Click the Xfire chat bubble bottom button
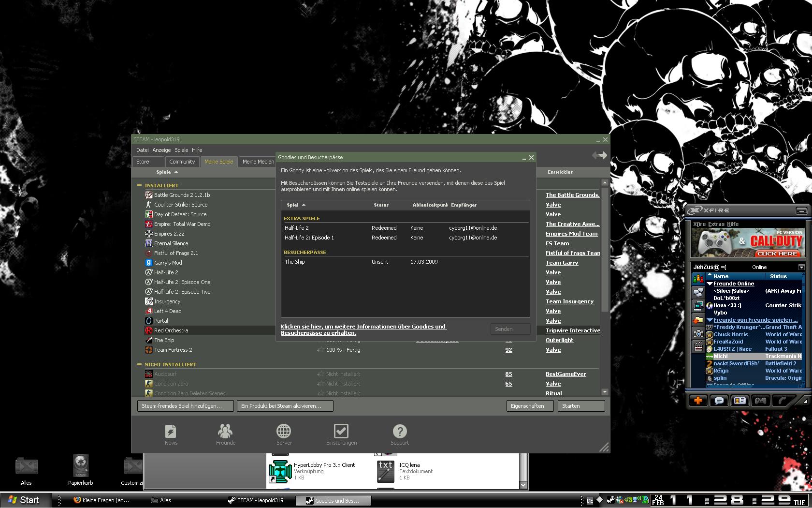 719,401
